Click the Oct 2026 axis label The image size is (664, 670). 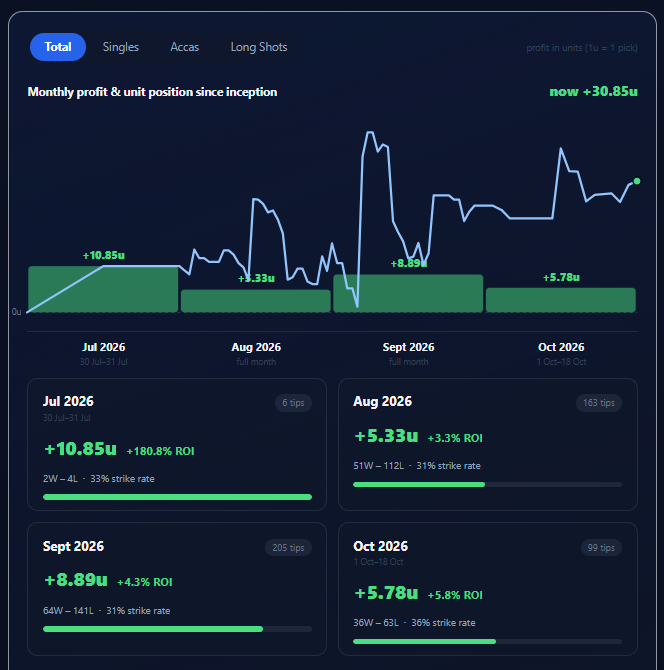561,347
